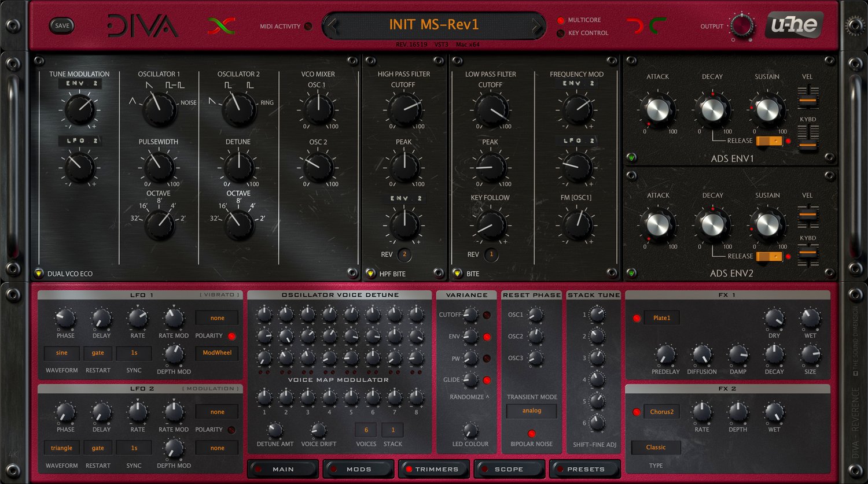Toggle the KEY CONTROL LED
This screenshot has height=484, width=868.
(560, 33)
